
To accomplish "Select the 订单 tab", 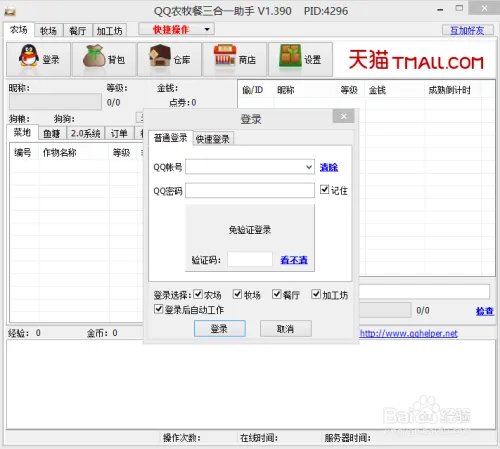I will [x=119, y=133].
